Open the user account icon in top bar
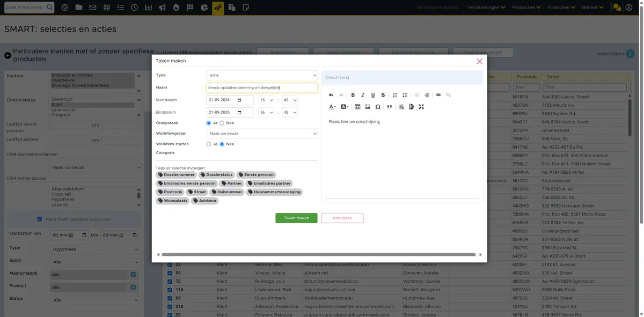644x317 pixels. [x=629, y=8]
